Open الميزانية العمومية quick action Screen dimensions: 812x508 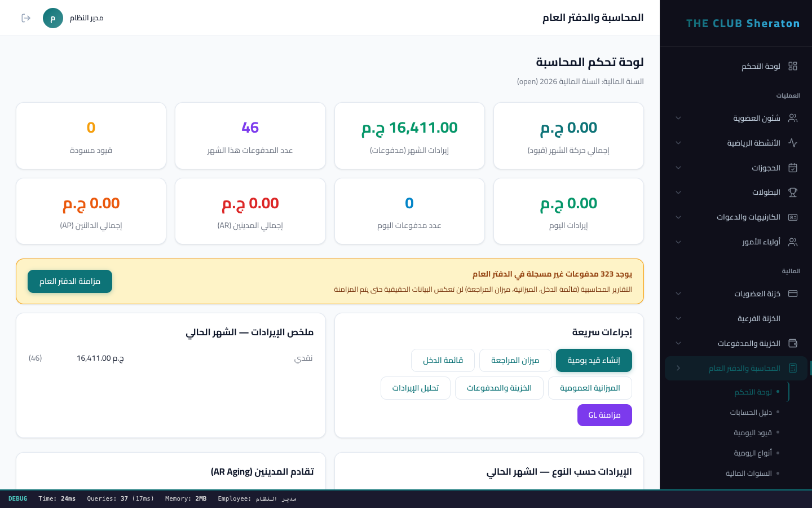point(590,388)
